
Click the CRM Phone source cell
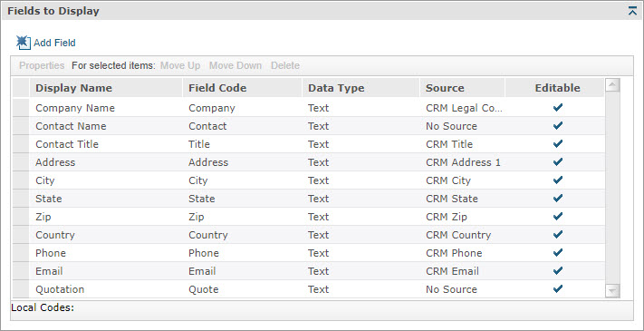tap(462, 252)
